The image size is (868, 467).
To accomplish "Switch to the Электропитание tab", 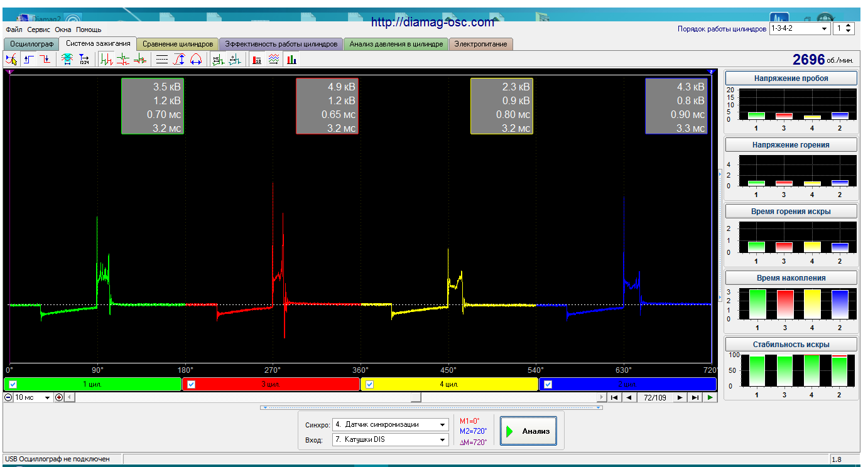I will [480, 44].
